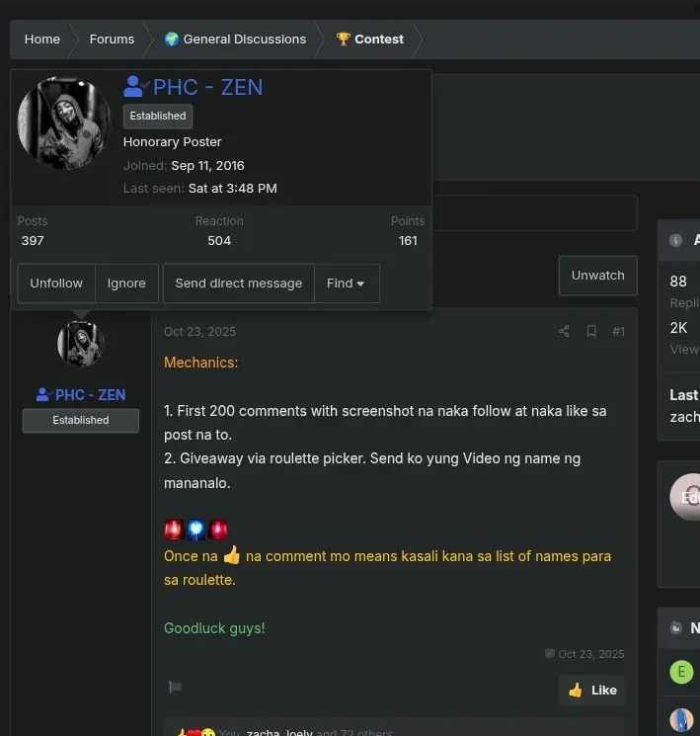The image size is (700, 736).
Task: Select the Mechanics: heading text
Action: (x=200, y=363)
